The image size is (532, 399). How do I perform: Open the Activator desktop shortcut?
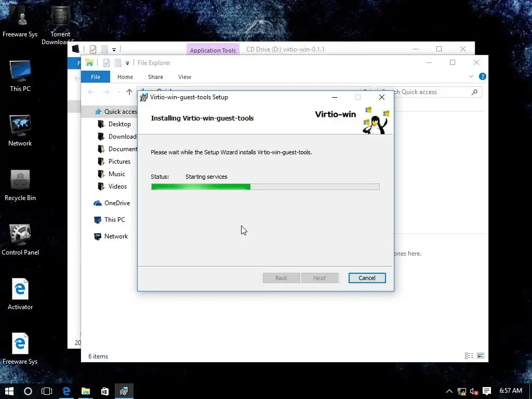click(x=20, y=294)
